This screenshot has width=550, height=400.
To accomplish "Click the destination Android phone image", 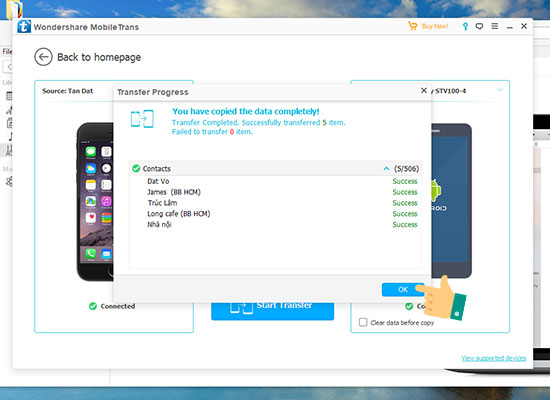I will pos(451,200).
